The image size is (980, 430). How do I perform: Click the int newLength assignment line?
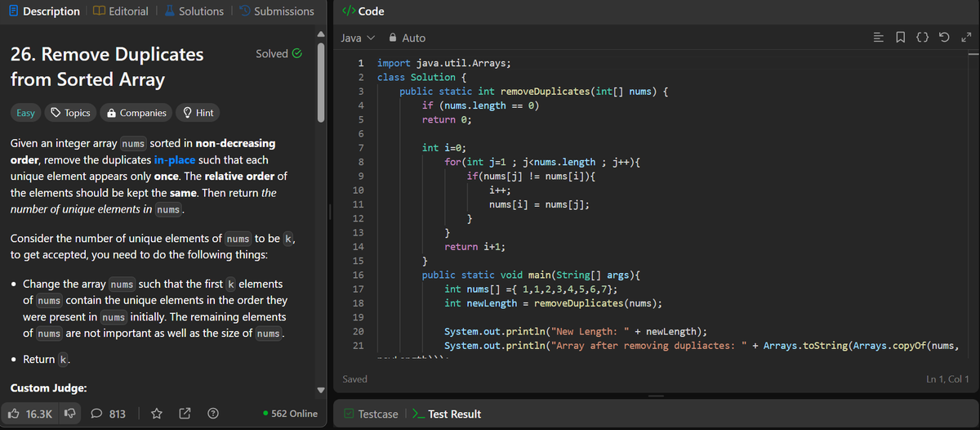pos(553,303)
